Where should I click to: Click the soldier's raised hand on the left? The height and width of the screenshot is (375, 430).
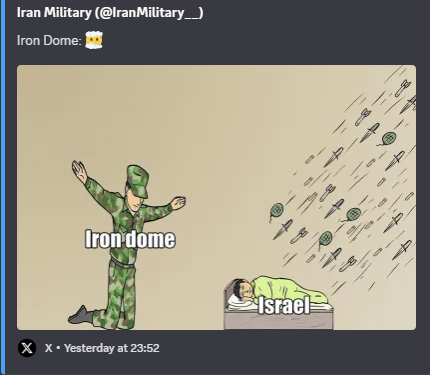[x=79, y=171]
